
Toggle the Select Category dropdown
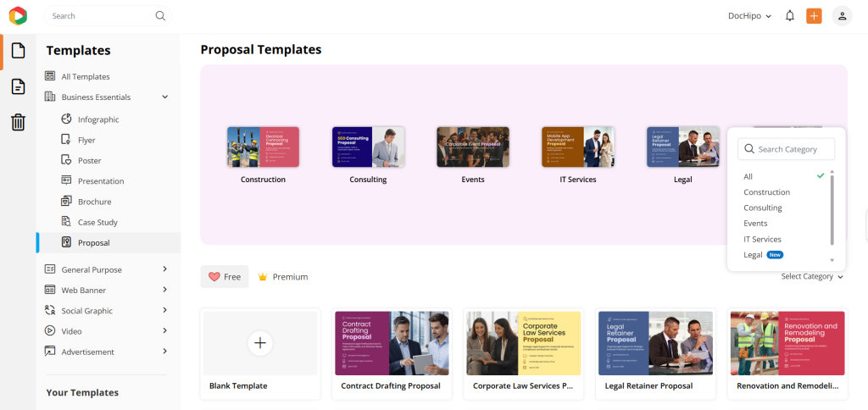[x=812, y=277]
